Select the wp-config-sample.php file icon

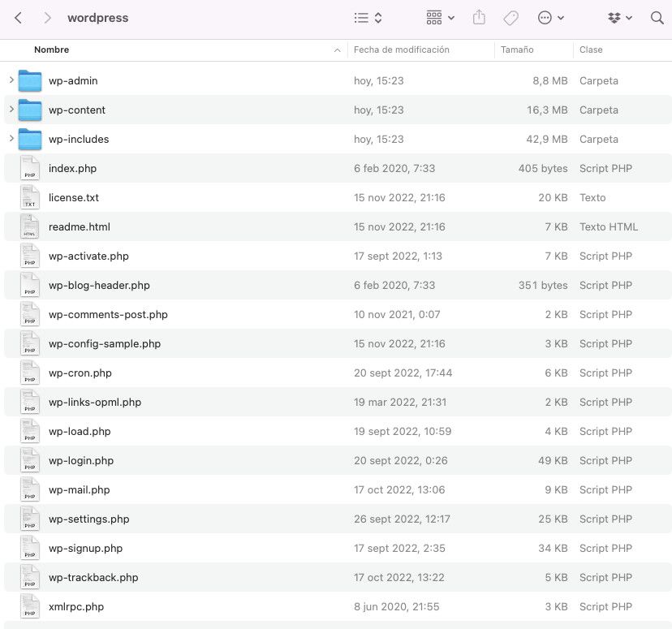(30, 343)
